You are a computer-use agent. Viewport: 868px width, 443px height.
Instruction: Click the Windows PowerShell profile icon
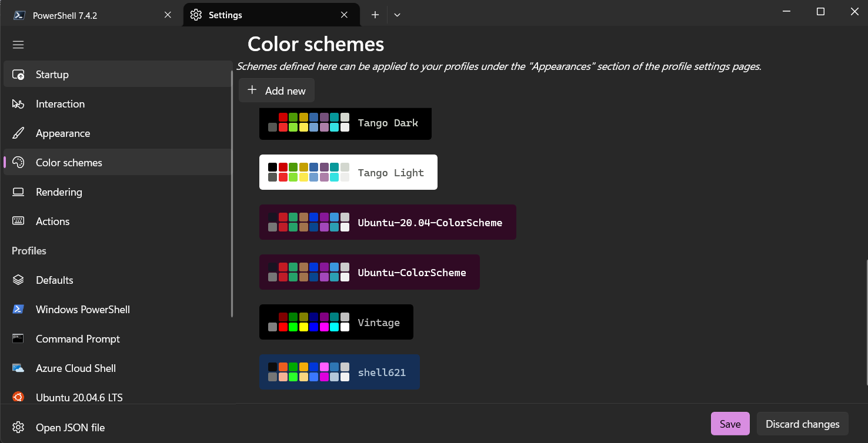click(x=18, y=309)
